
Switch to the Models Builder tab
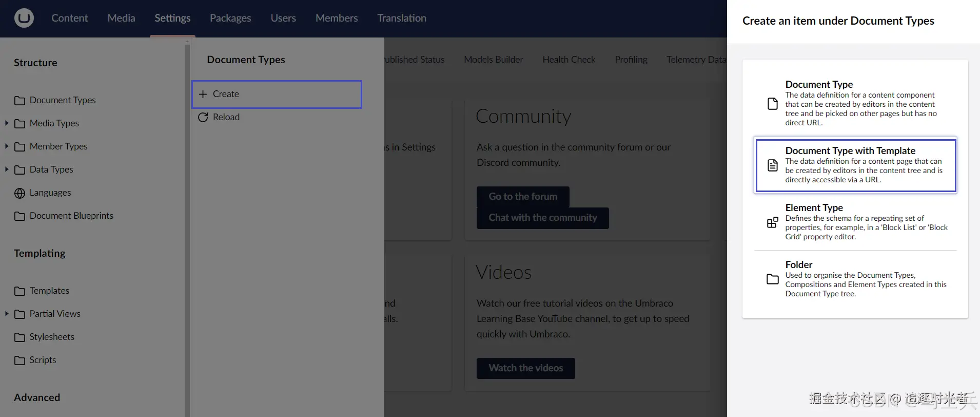[494, 60]
